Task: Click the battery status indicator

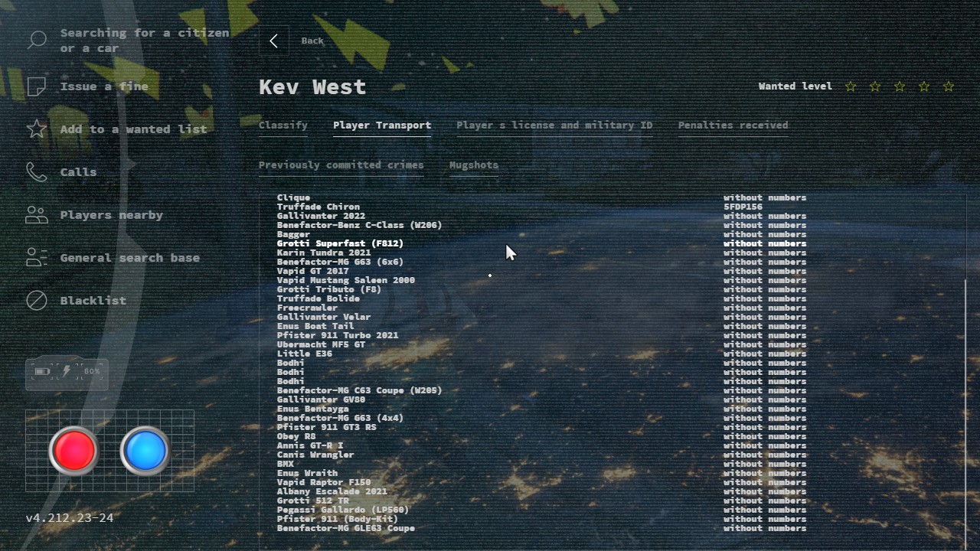Action: 67,373
